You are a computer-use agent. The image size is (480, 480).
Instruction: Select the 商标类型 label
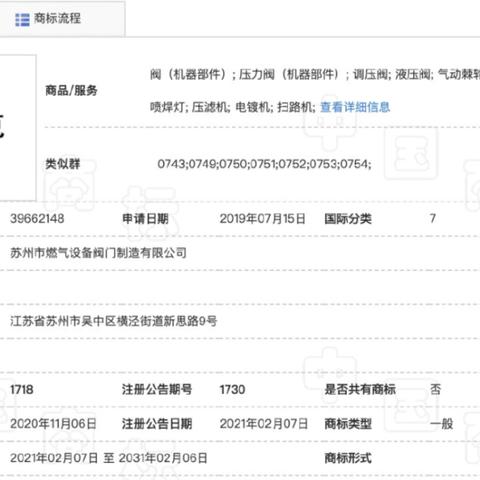point(348,424)
